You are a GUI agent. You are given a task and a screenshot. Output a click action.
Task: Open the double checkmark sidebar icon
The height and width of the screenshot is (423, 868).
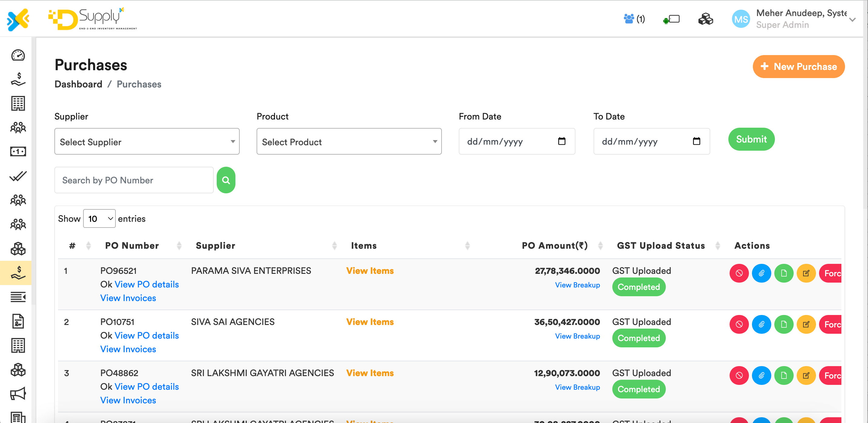tap(18, 176)
